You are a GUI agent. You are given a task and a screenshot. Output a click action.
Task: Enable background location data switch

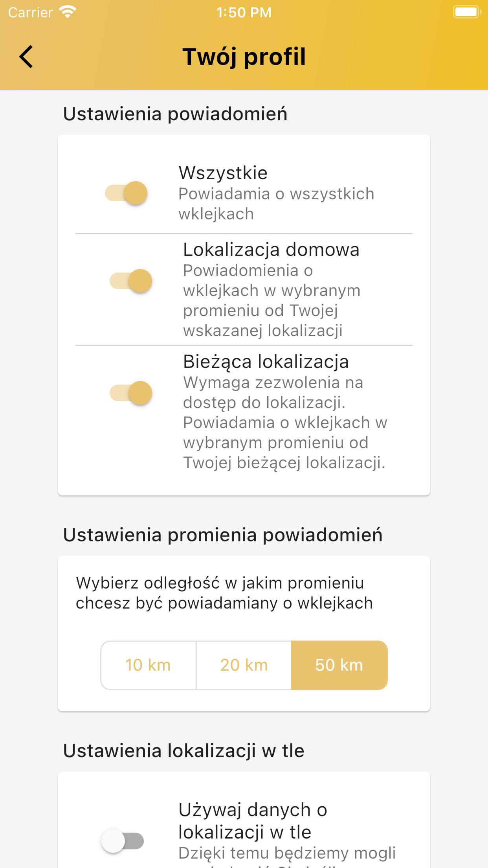(x=123, y=841)
